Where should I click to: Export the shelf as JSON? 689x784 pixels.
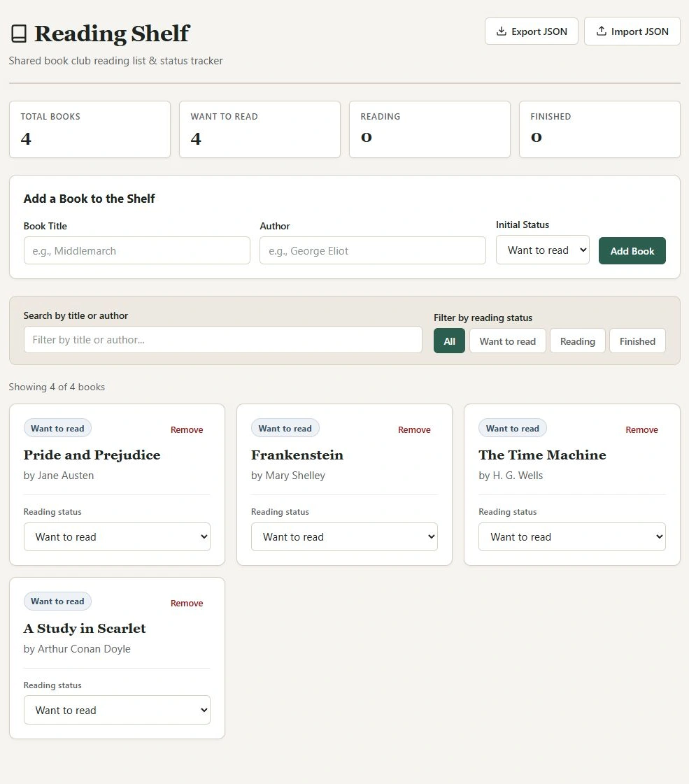coord(532,31)
